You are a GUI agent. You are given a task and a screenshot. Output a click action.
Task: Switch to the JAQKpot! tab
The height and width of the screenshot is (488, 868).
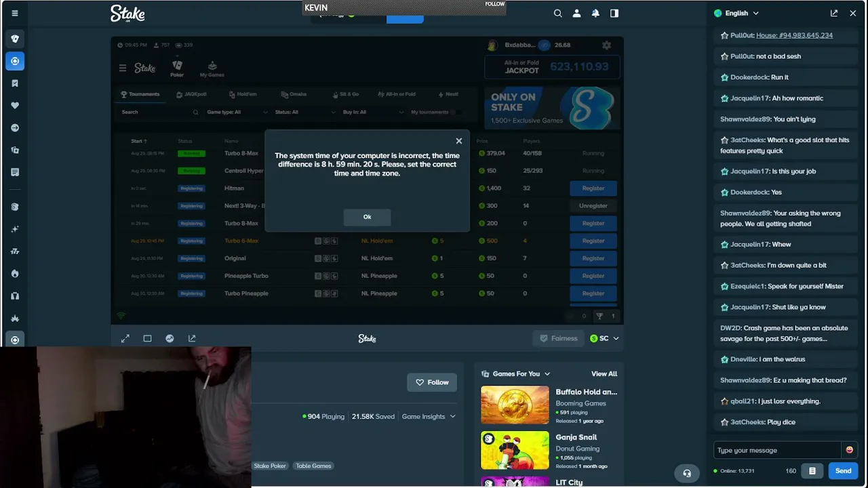(191, 94)
